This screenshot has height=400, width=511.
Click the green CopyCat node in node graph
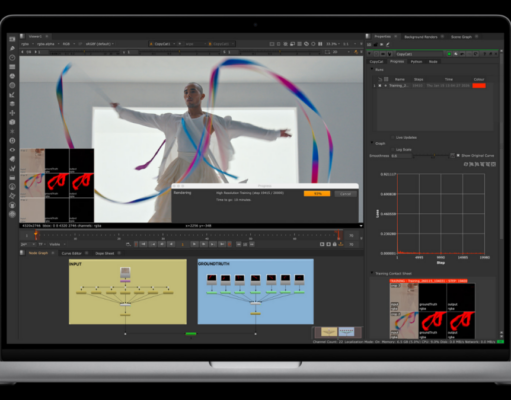191,333
